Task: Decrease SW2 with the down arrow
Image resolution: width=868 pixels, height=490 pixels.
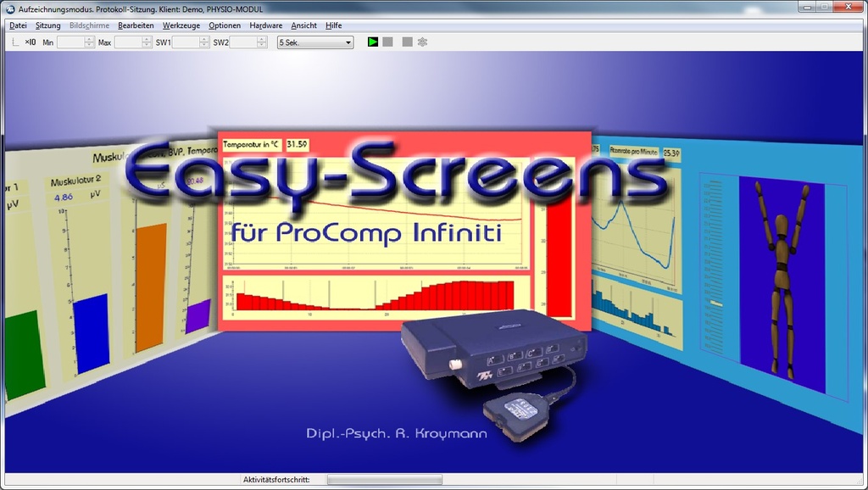Action: (x=262, y=46)
